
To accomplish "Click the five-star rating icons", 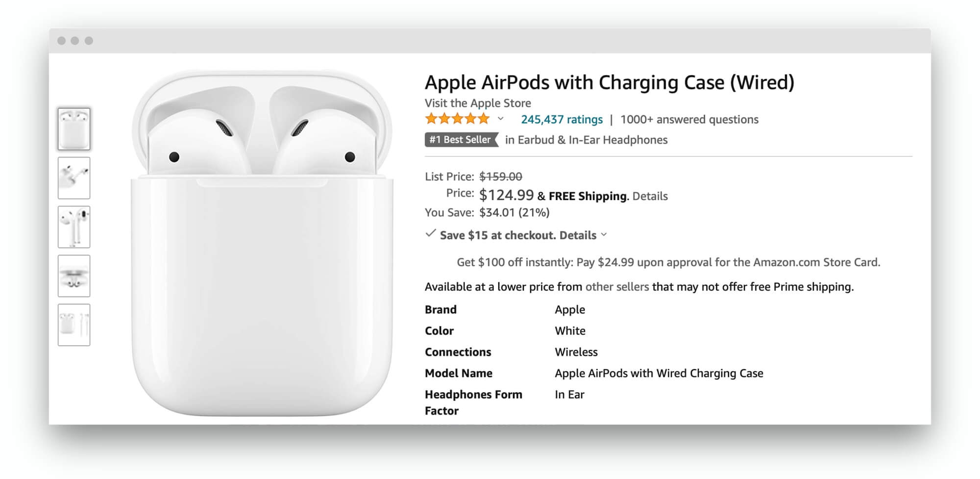I will click(x=457, y=119).
